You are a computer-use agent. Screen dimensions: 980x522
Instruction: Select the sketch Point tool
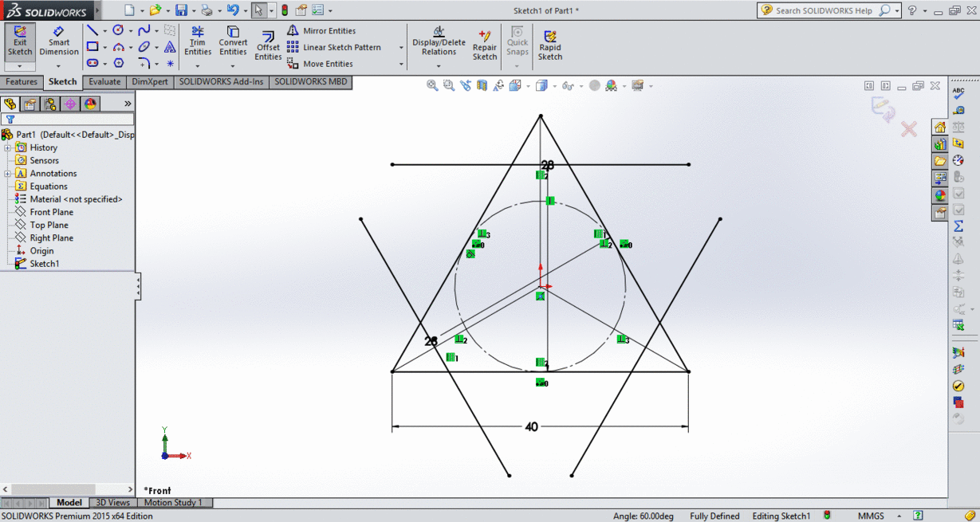click(170, 63)
